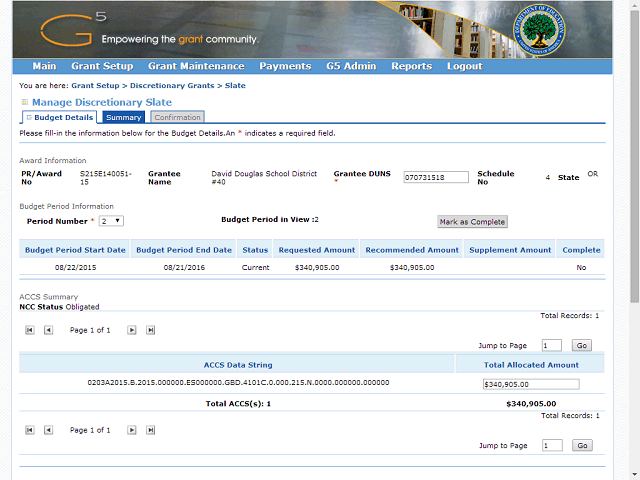Go to previous page in upper ACCS pager

(49, 330)
